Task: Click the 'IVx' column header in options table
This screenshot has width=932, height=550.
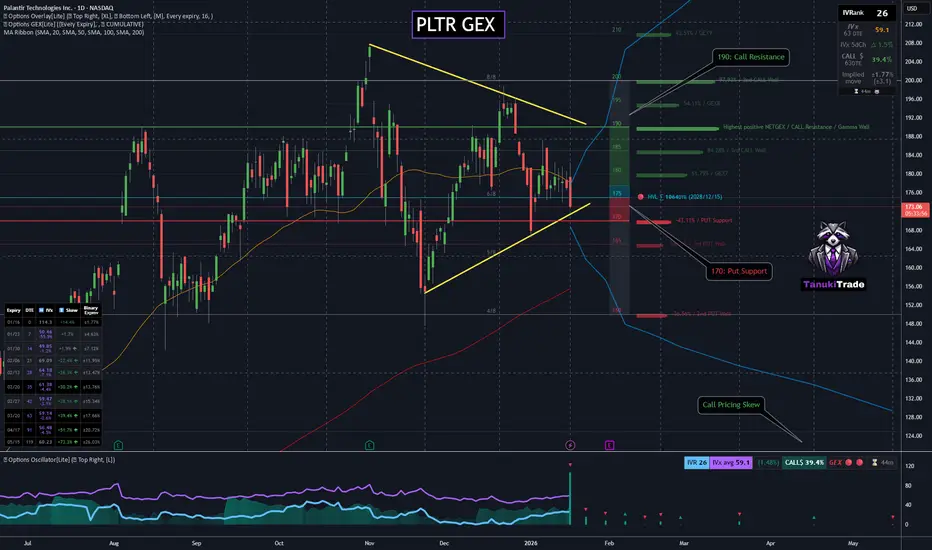Action: [46, 310]
